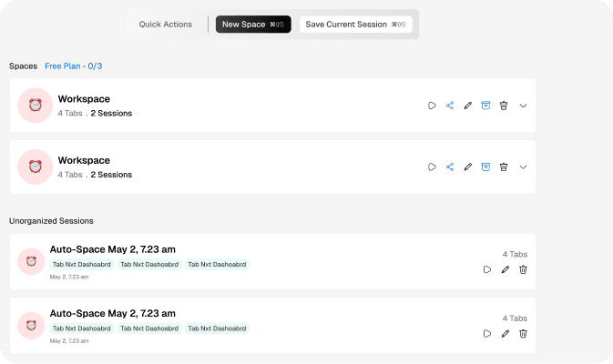
Task: Archive the first Workspace space
Action: click(485, 106)
